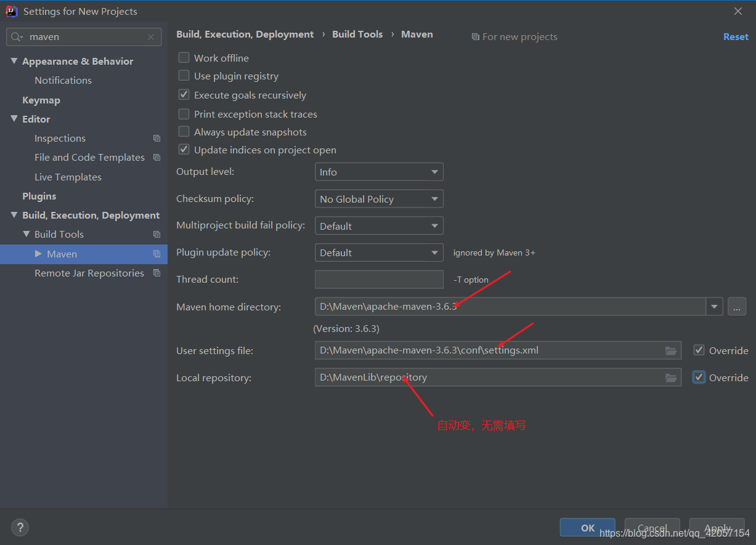Open Maven home directory dropdown arrow
The width and height of the screenshot is (756, 545).
pos(714,307)
